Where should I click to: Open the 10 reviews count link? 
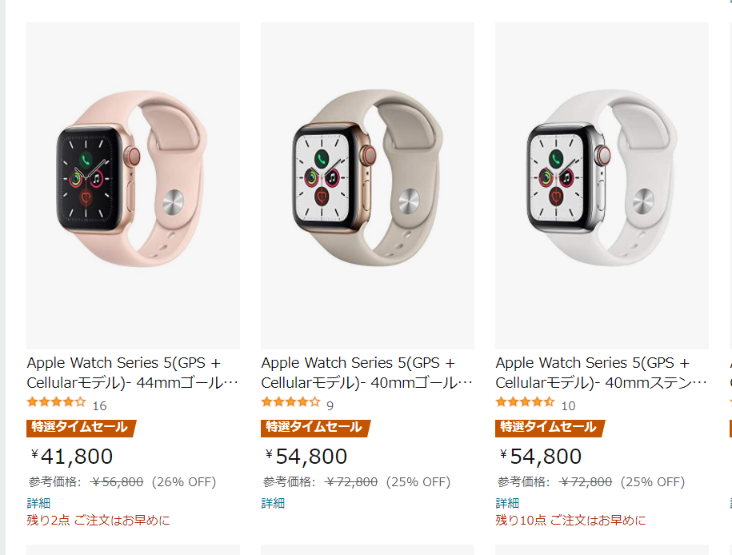pos(568,406)
